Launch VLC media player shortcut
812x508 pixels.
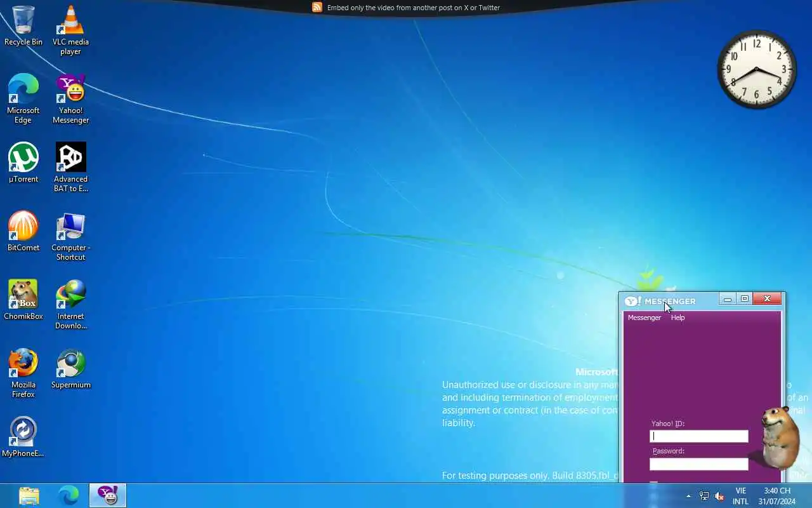pyautogui.click(x=70, y=30)
